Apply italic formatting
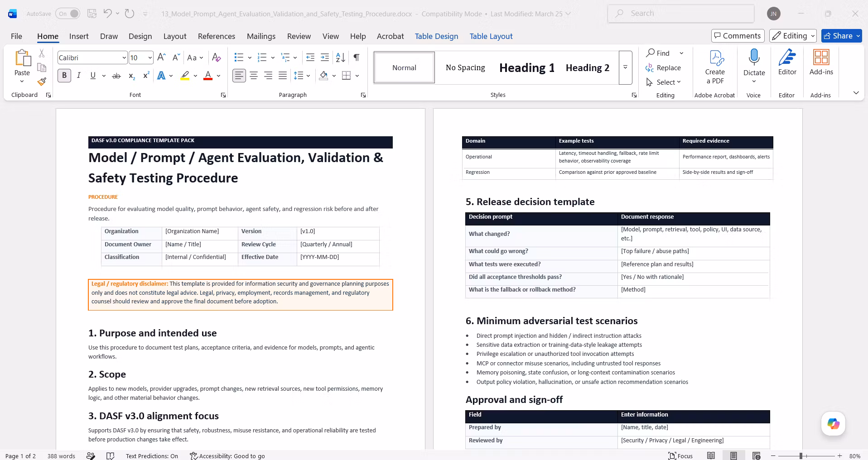 tap(79, 76)
